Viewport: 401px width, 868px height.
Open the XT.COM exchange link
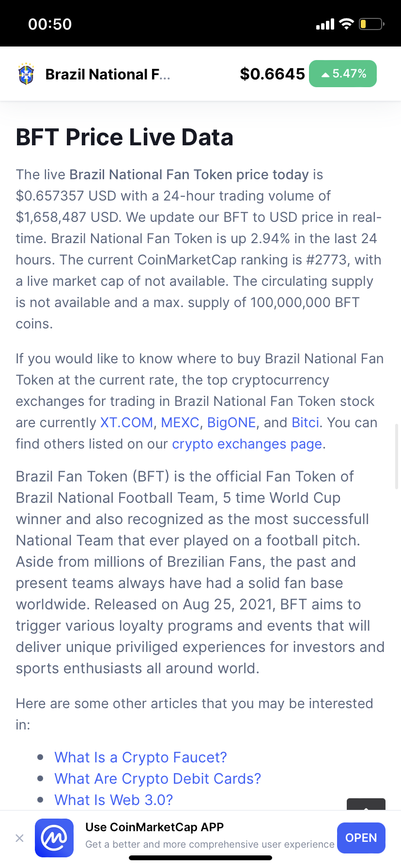click(126, 422)
